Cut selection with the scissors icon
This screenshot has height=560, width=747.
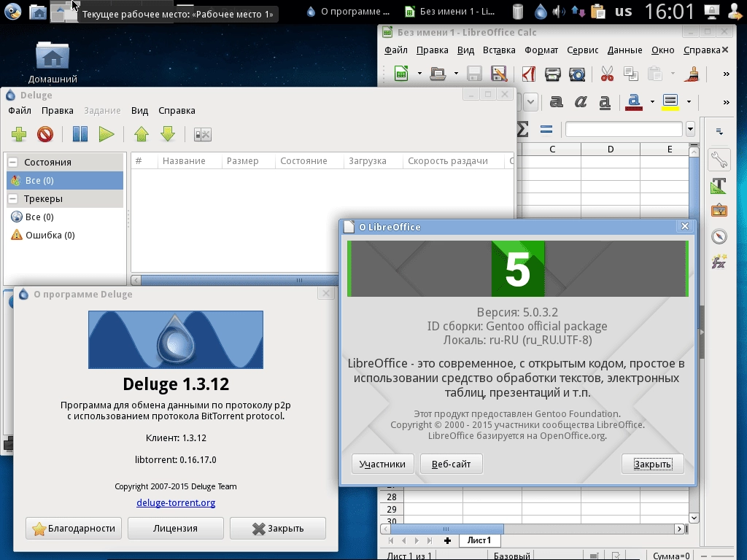click(607, 74)
